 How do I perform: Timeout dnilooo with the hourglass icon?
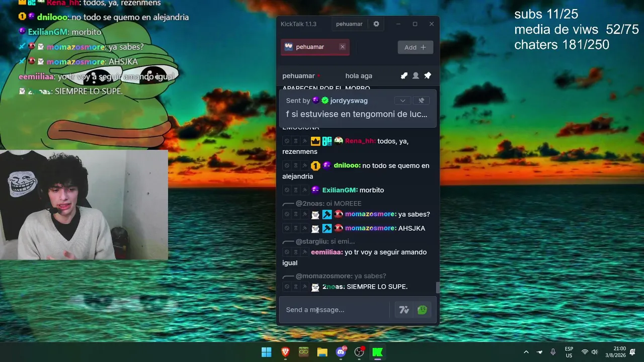(296, 165)
